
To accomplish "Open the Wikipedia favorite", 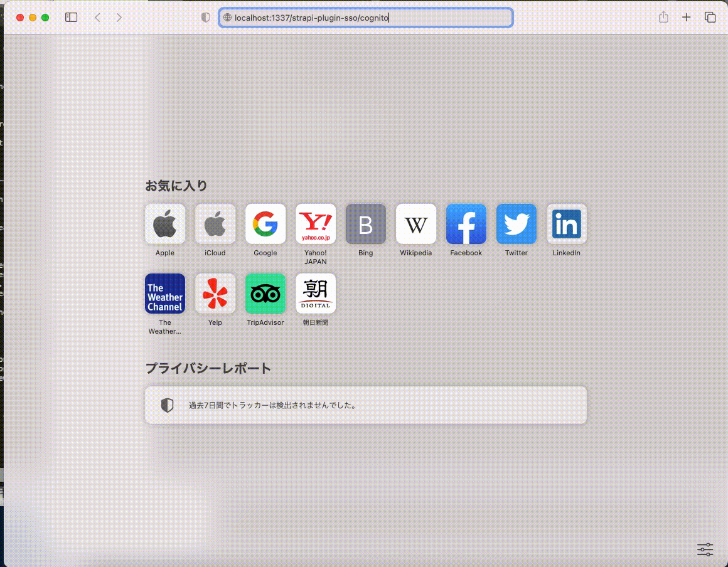I will coord(415,224).
